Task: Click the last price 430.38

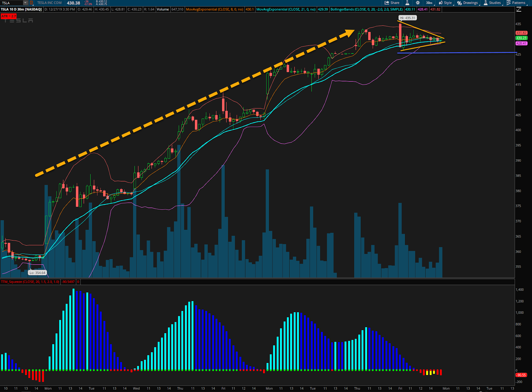Action: [73, 3]
